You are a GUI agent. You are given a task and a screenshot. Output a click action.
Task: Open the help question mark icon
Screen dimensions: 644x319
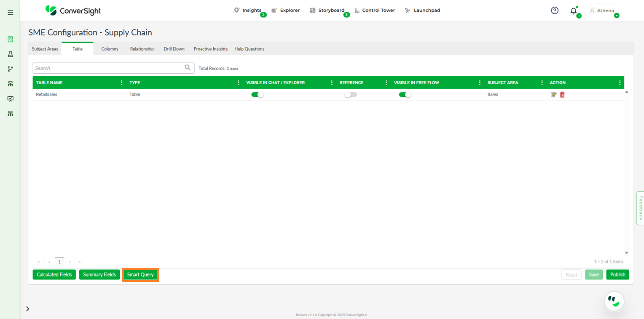(555, 11)
